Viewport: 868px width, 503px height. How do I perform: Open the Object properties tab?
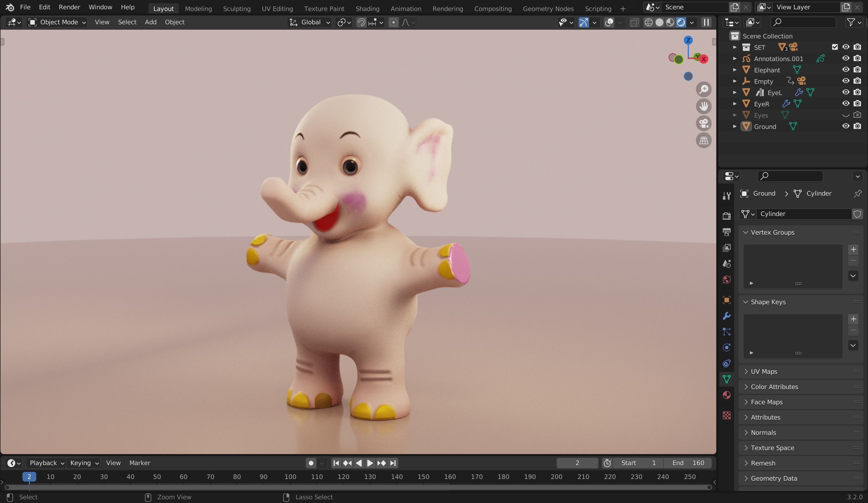(726, 300)
